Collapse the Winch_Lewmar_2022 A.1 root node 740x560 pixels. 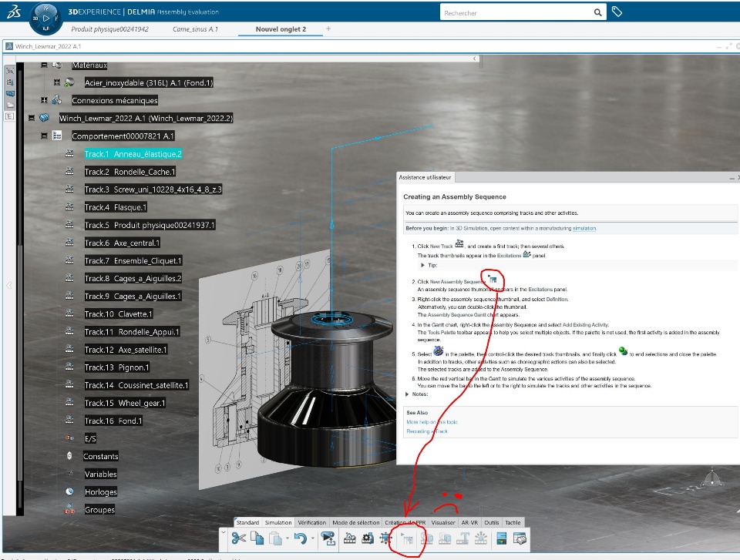[31, 118]
